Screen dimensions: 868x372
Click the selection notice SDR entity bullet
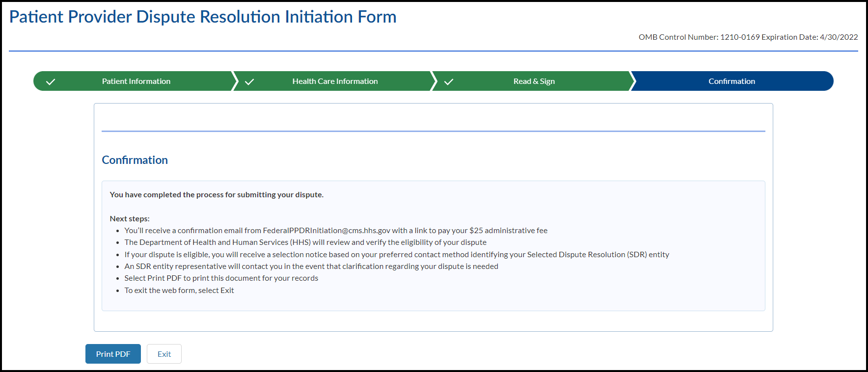[x=397, y=255]
